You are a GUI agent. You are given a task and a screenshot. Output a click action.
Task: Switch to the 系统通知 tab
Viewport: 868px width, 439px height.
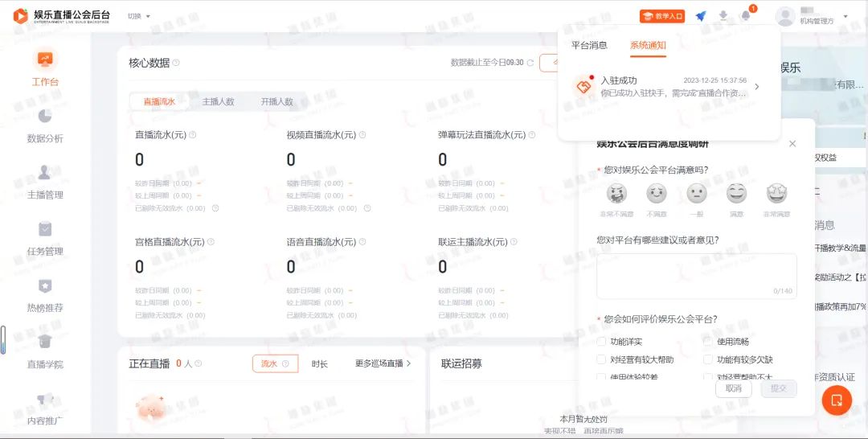648,45
